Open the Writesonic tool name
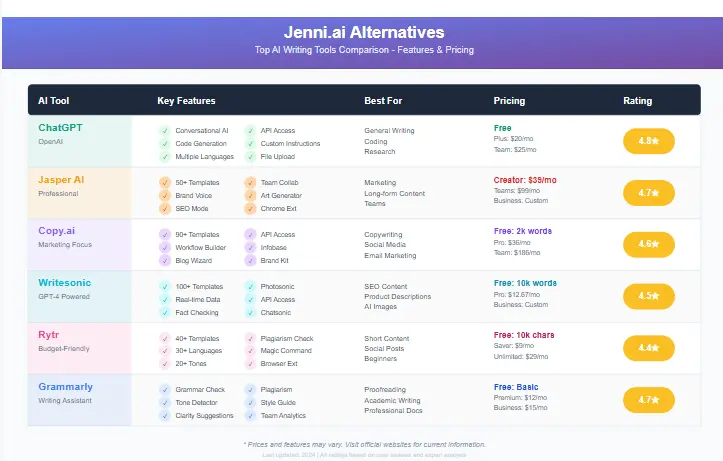This screenshot has width=723, height=461. click(x=65, y=283)
